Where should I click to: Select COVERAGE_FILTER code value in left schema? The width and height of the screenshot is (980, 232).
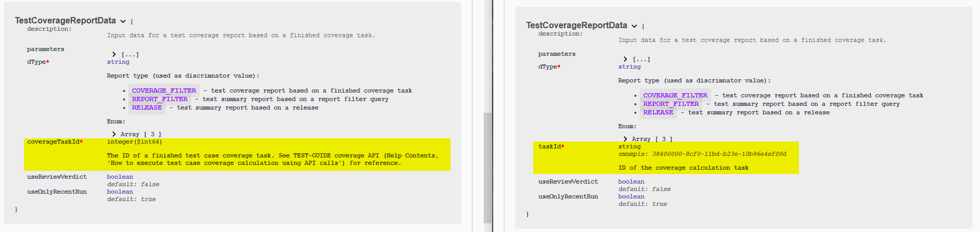pyautogui.click(x=164, y=91)
